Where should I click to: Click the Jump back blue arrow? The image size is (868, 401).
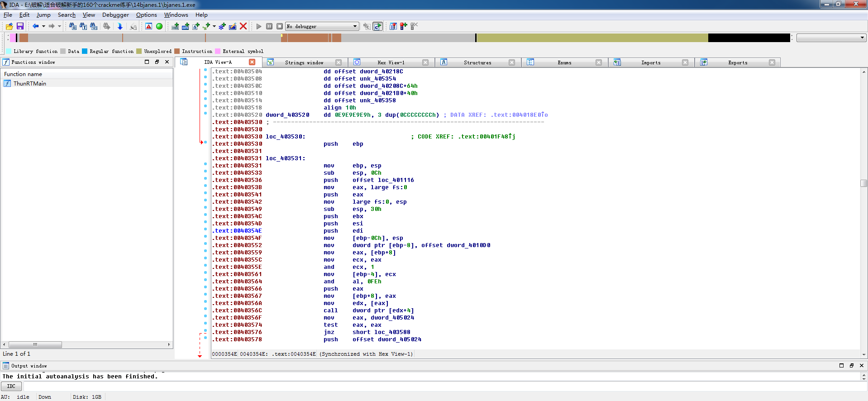35,26
